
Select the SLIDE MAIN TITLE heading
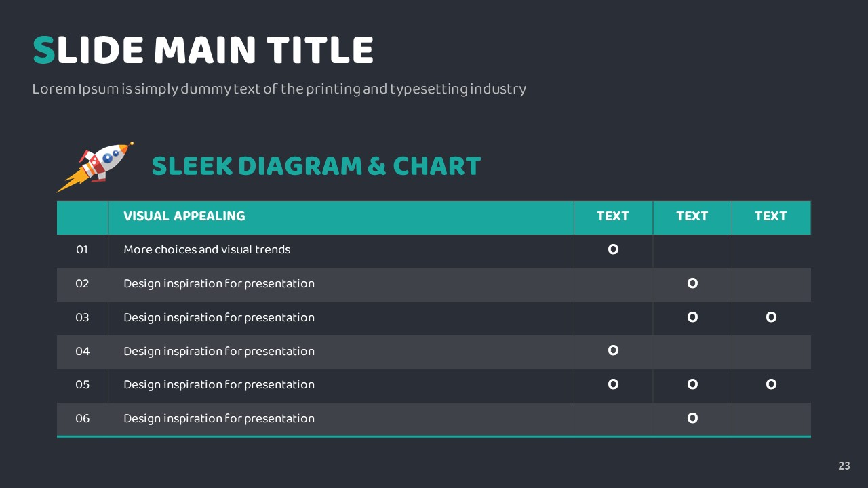coord(203,51)
